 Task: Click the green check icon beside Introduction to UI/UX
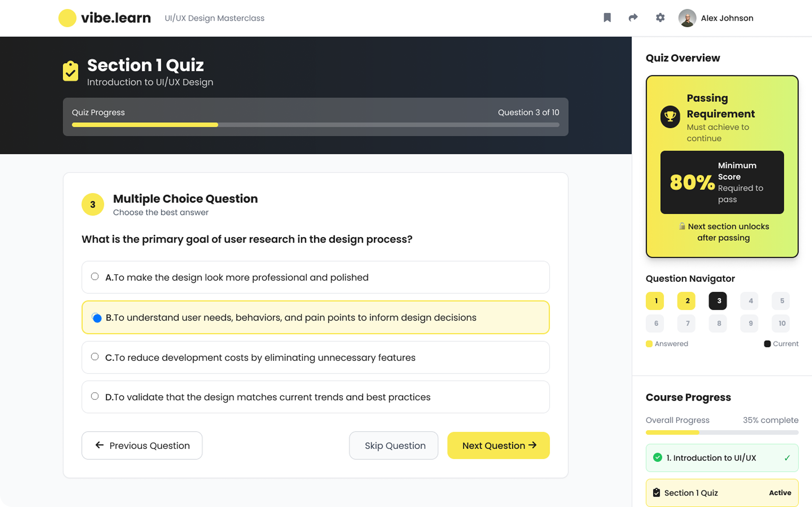[x=657, y=457]
